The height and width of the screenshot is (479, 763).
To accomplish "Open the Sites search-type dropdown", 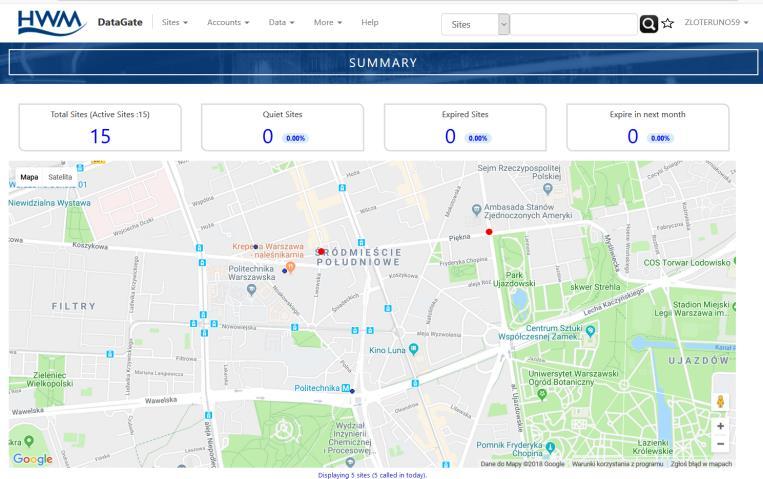I will pyautogui.click(x=475, y=24).
